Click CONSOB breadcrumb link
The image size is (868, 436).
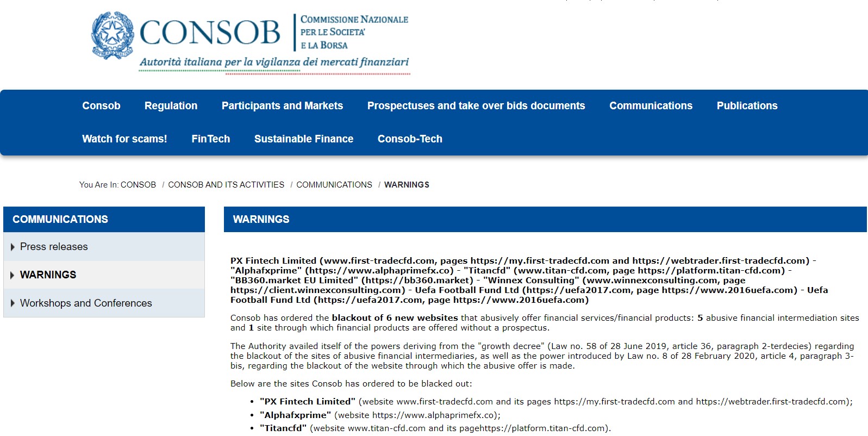tap(138, 185)
